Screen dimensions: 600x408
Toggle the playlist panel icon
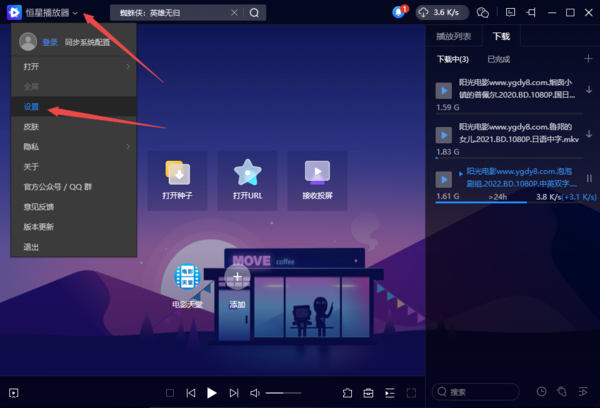coord(390,393)
